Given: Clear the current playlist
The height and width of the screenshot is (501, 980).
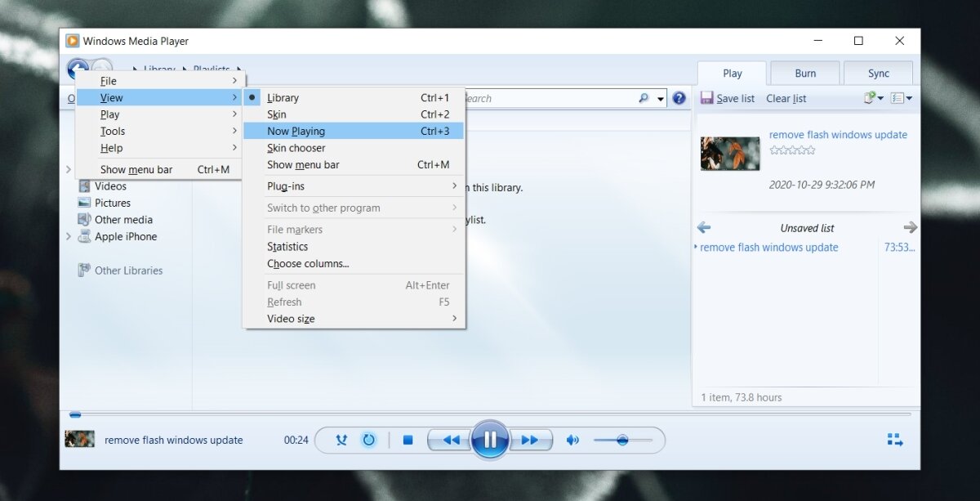Looking at the screenshot, I should pos(785,98).
